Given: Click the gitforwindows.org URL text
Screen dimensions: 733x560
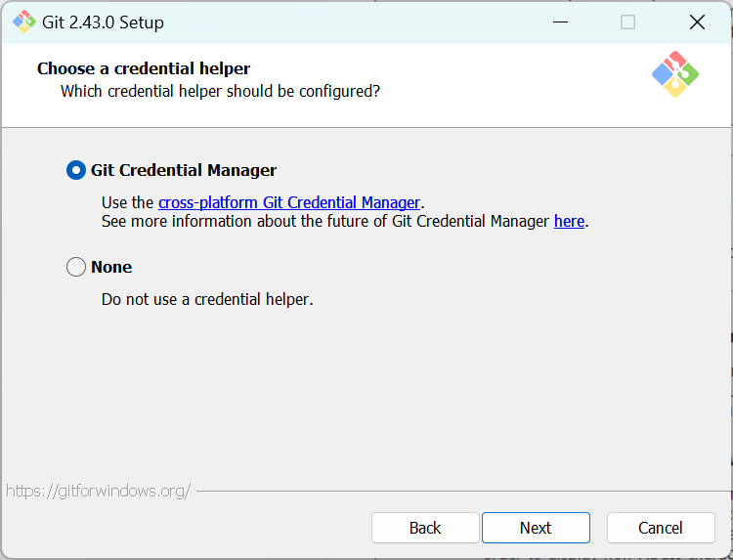Looking at the screenshot, I should (98, 491).
